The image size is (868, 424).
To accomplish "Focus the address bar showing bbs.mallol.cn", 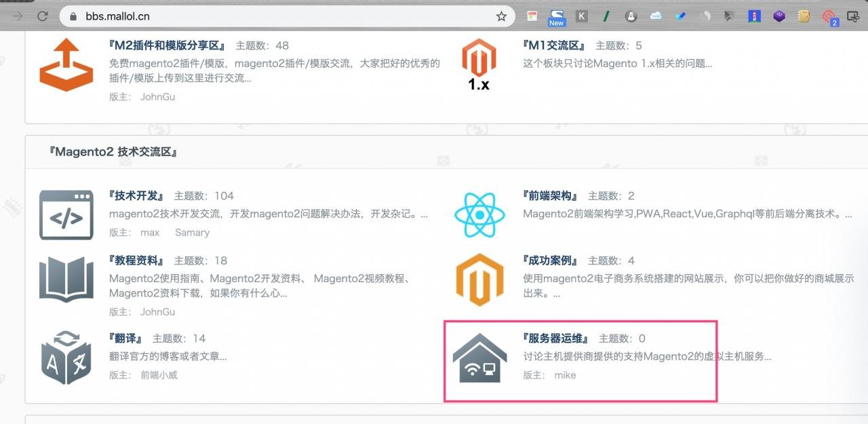I will pyautogui.click(x=271, y=16).
